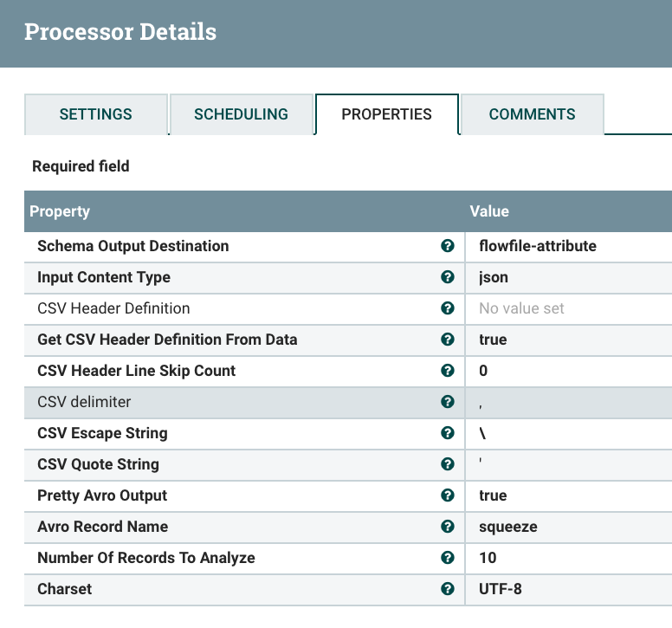The image size is (672, 628).
Task: Click help icon for CSV Header Definition
Action: point(448,308)
